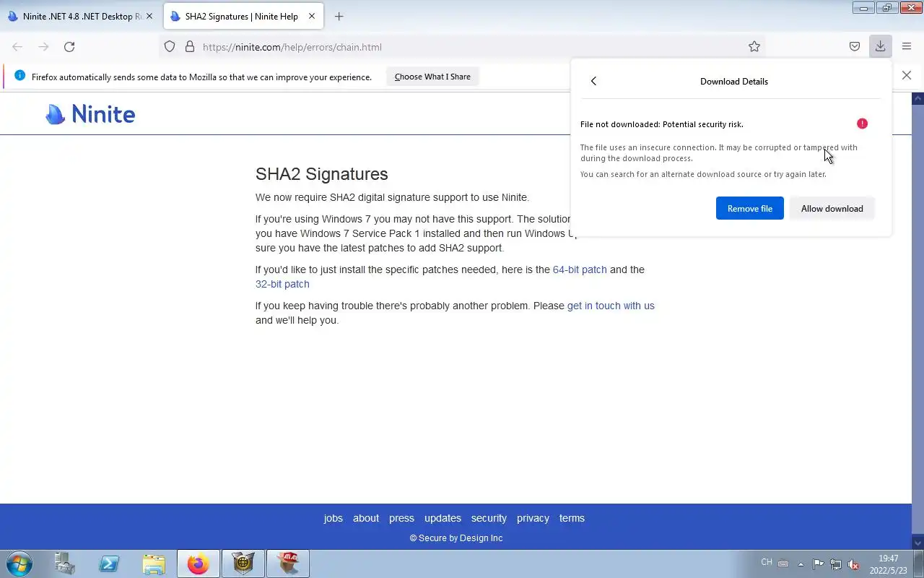This screenshot has height=578, width=924.
Task: Open the box-with-globe taskbar application
Action: coord(243,564)
